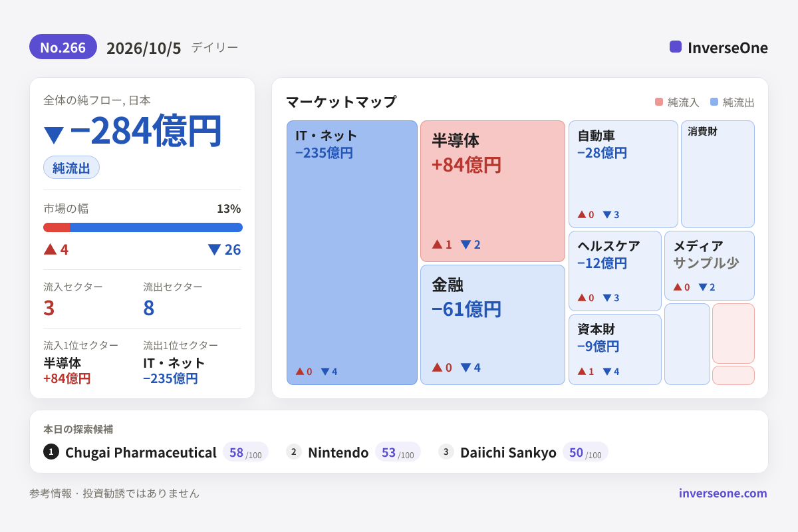Viewport: 798px width, 532px height.
Task: Open the Nintendo candidate name
Action: [x=338, y=452]
